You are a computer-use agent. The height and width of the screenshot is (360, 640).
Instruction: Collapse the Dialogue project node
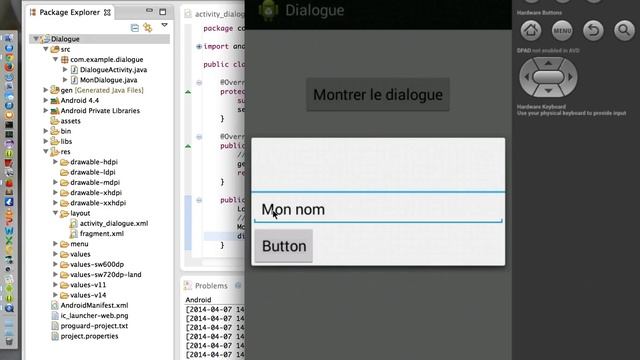click(x=36, y=39)
